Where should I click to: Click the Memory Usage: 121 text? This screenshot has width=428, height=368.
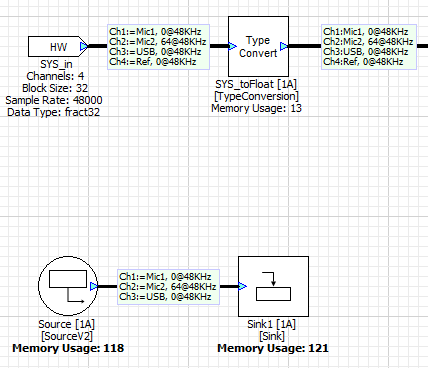pos(273,348)
